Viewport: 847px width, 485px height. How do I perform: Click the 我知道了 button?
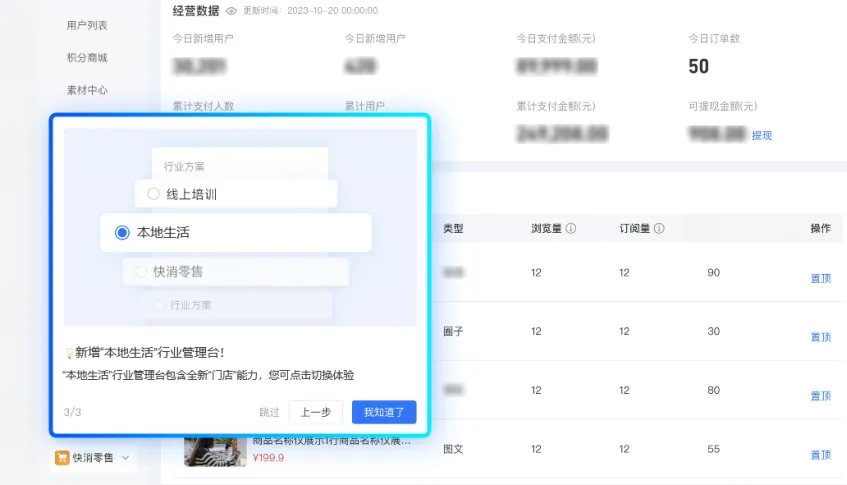tap(384, 412)
